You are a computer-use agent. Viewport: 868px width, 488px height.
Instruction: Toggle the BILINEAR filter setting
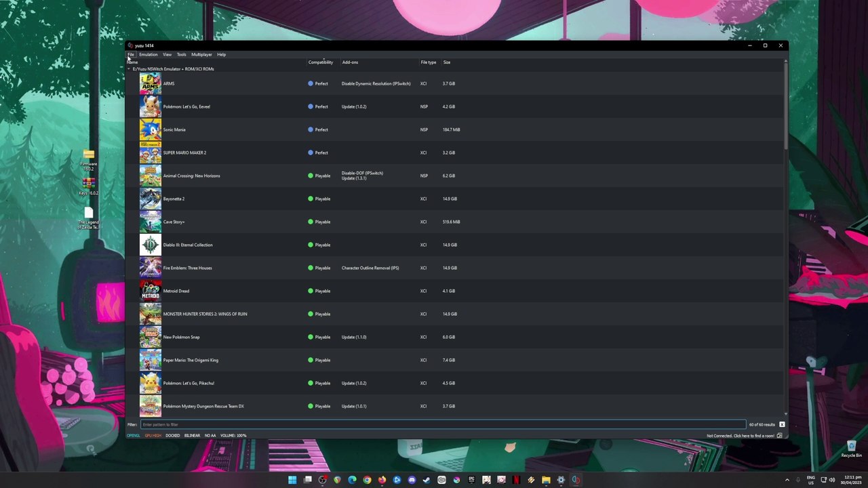(x=192, y=436)
